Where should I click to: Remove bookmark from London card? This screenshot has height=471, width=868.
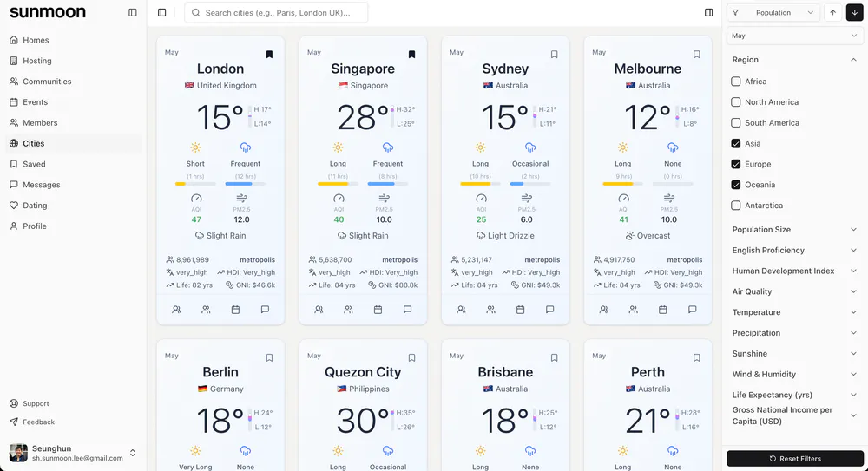pos(269,54)
